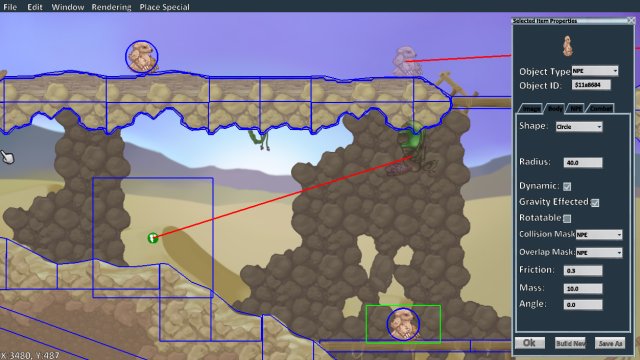Click the Mass input field
Viewport: 640px width, 360px height.
(x=583, y=289)
